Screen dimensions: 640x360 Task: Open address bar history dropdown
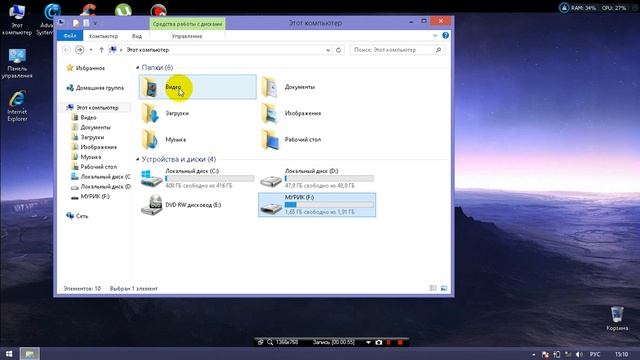[x=328, y=50]
